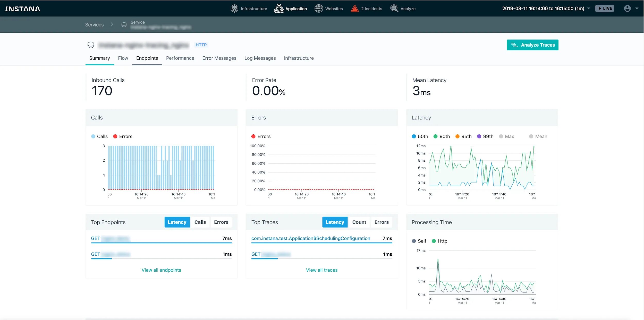View incidents via the warning triangle icon
Image resolution: width=644 pixels, height=320 pixels.
355,8
